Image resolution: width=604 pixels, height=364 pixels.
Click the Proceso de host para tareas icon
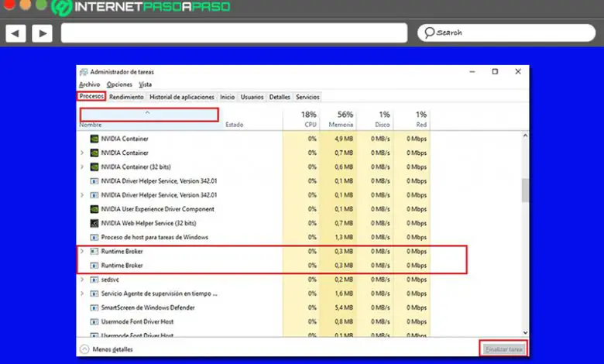pyautogui.click(x=94, y=237)
